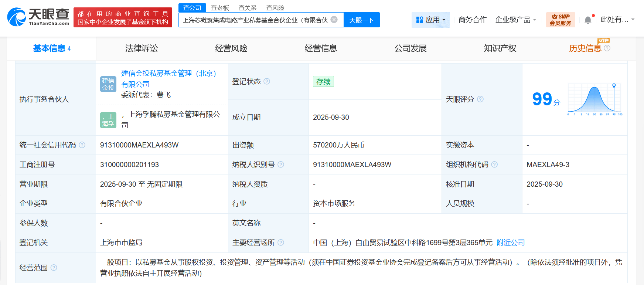Click into the company search input field
Screen dimensions: 644x285
[255, 20]
